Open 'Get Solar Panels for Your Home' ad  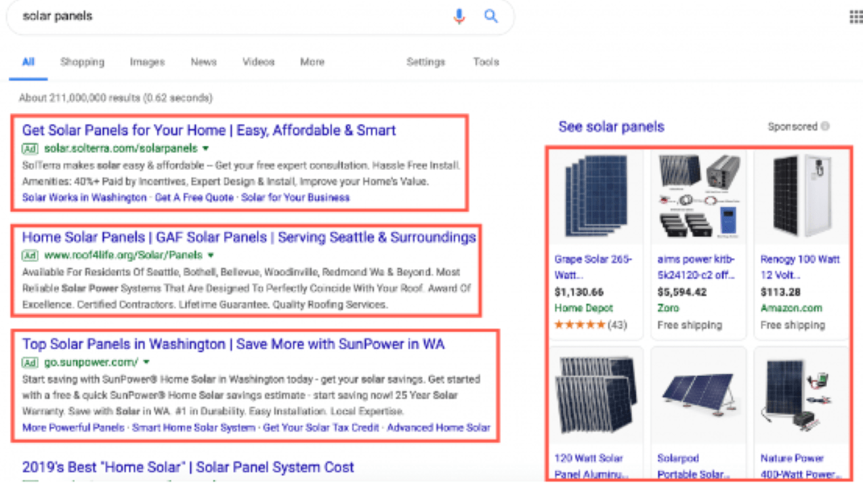tap(209, 130)
